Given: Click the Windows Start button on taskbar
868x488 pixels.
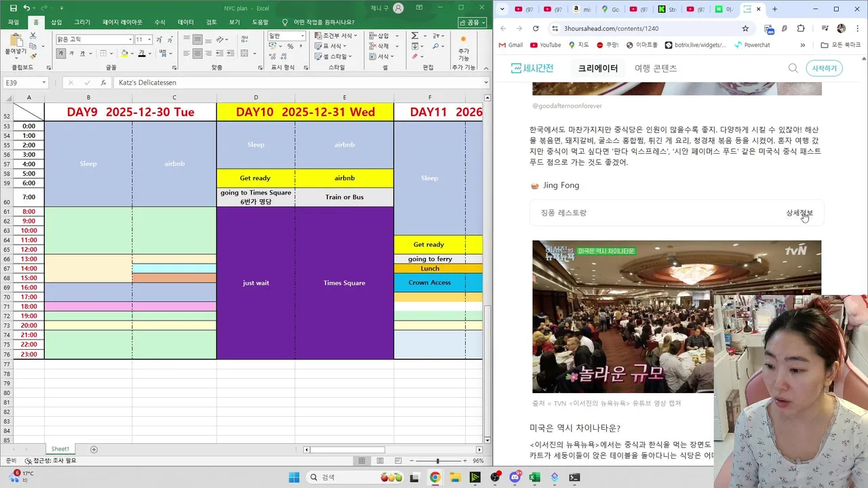Looking at the screenshot, I should (294, 477).
